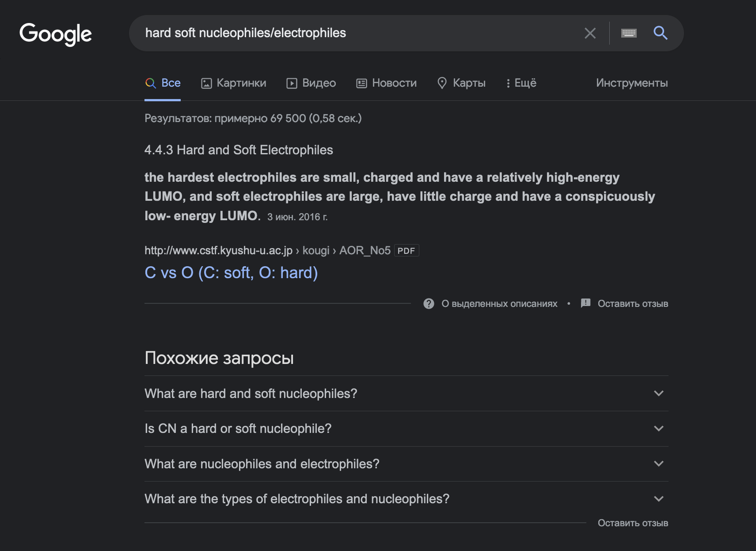Switch to the Видео tab
Viewport: 756px width, 551px height.
point(311,83)
